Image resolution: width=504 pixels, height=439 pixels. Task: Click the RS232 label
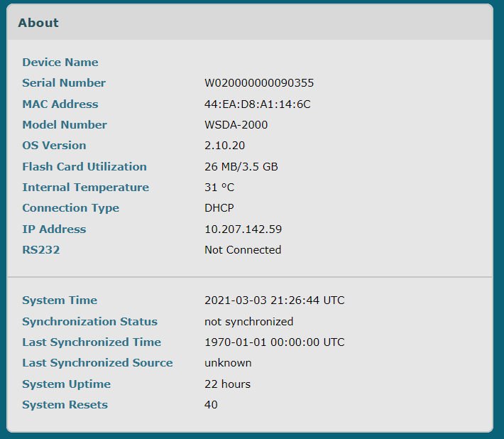[x=41, y=249]
